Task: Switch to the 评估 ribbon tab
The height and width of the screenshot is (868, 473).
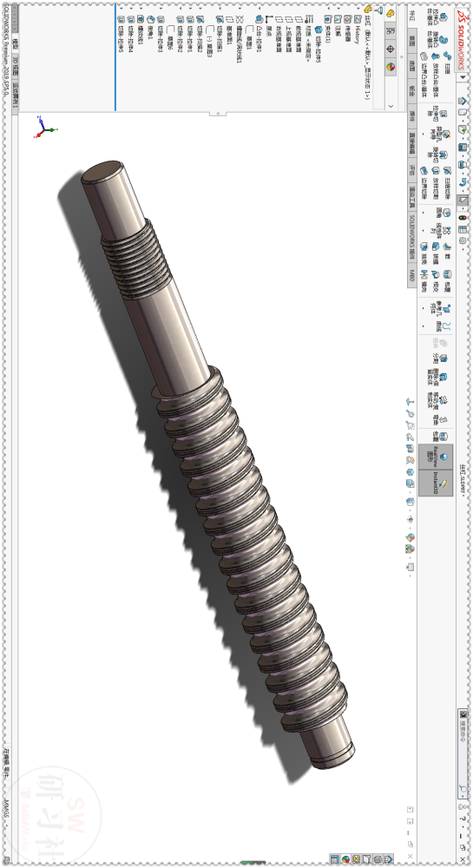Action: click(412, 169)
